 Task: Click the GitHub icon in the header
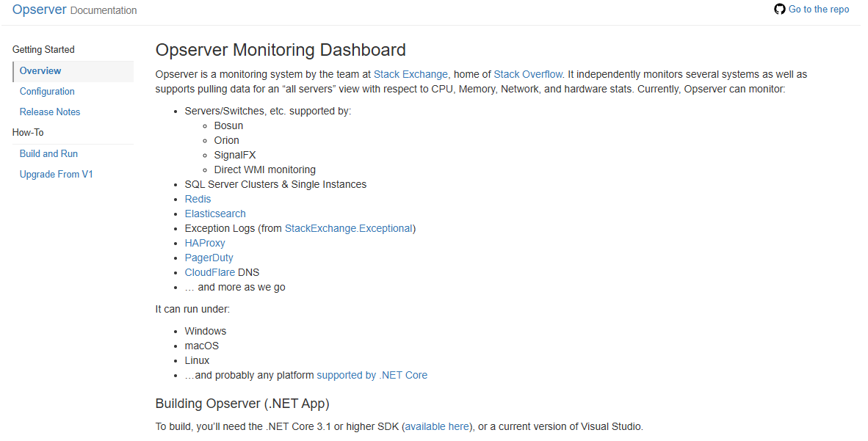pyautogui.click(x=780, y=10)
